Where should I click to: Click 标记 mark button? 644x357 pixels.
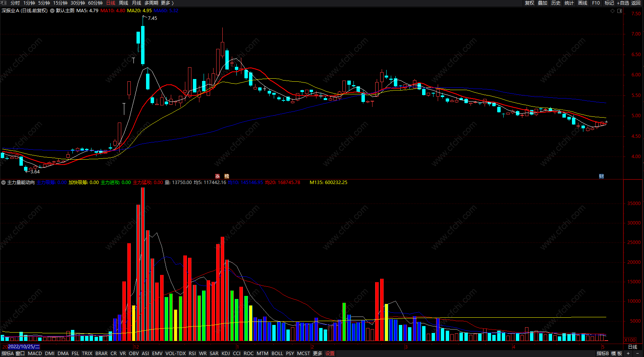tap(609, 3)
